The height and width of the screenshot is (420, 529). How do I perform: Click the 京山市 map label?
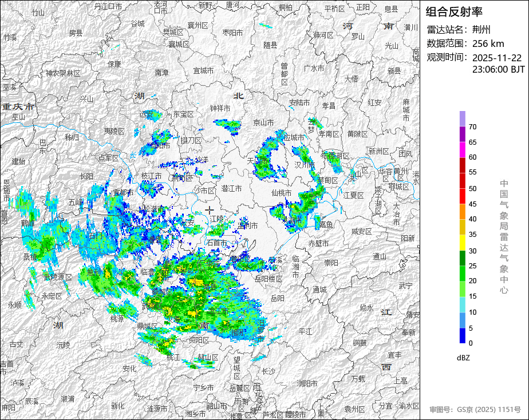[263, 122]
